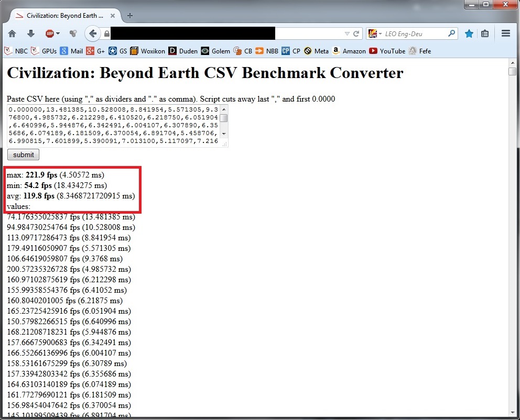Open the CB bookmark
520x420 pixels.
243,51
